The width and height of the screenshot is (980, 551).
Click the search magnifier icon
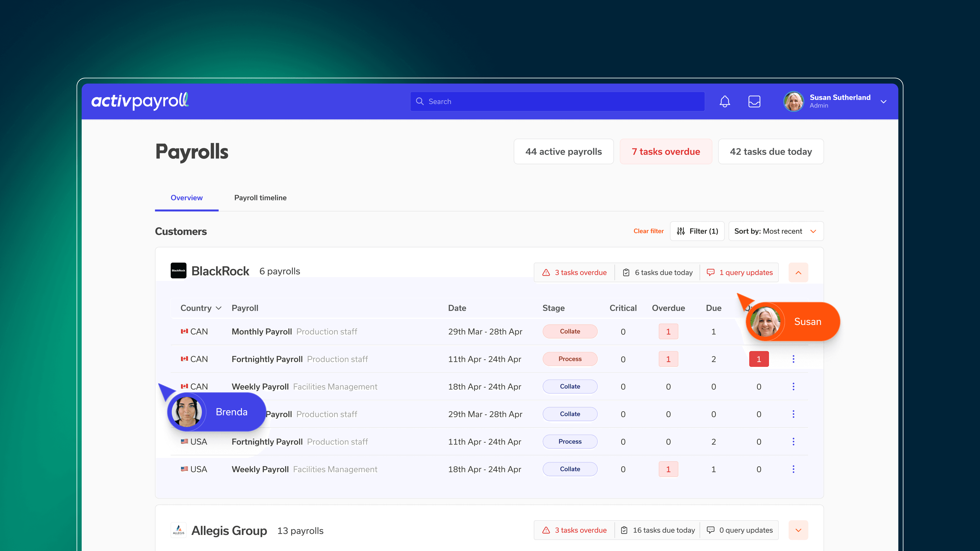click(x=420, y=101)
